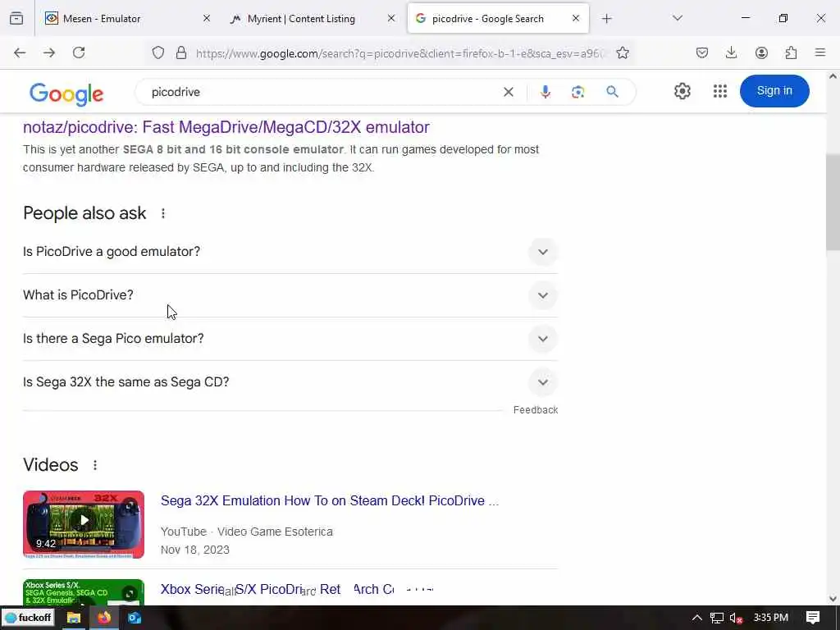Select picodrive - Google Search tab
840x630 pixels.
click(498, 19)
